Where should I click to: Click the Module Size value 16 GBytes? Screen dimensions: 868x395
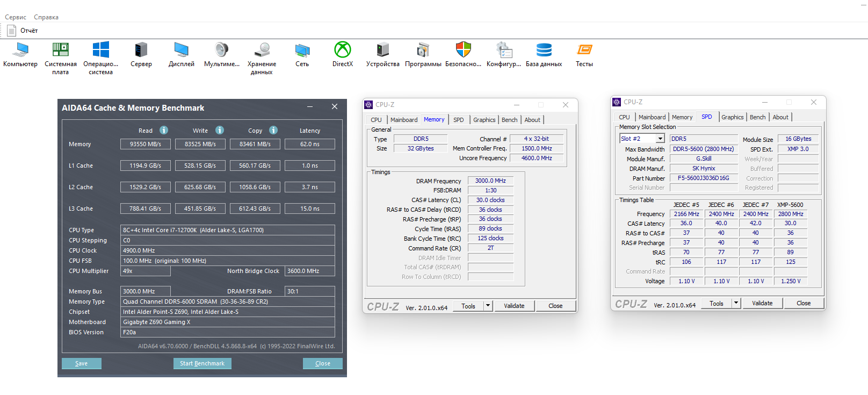click(x=798, y=139)
